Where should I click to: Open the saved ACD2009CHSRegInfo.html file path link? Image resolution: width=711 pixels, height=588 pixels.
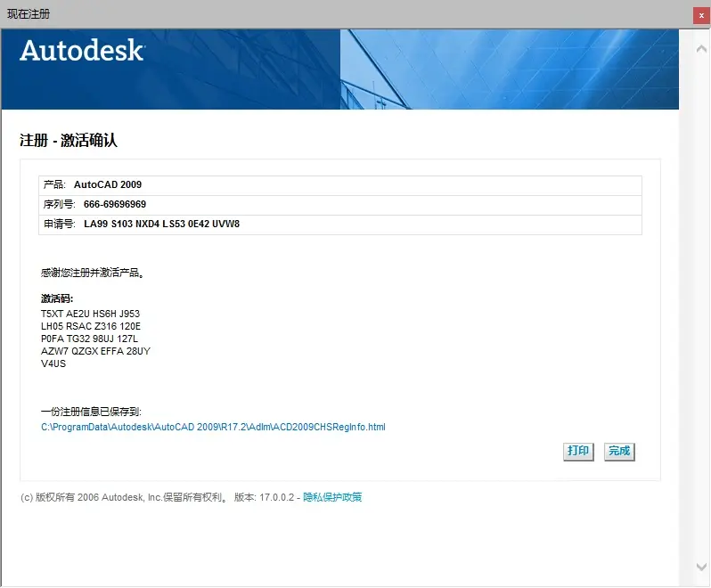coord(213,427)
